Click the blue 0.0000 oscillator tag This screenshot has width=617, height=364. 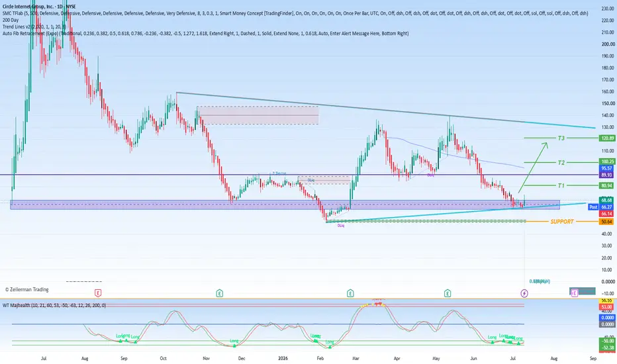[x=607, y=318]
